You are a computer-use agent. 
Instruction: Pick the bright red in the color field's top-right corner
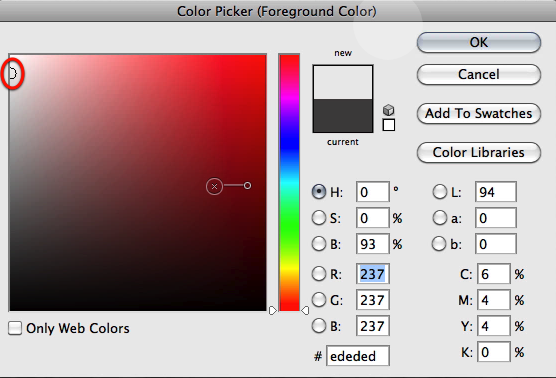264,57
